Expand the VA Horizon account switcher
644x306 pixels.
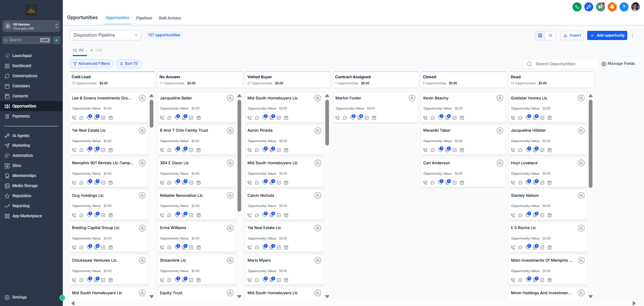coord(31,26)
